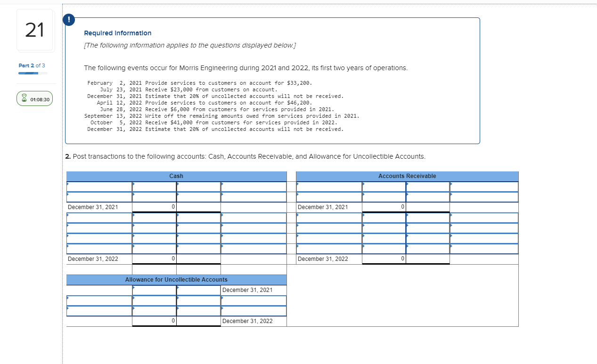Image resolution: width=597 pixels, height=364 pixels.
Task: Open Accounts Receivable left dropdown directly below December 31, 2021
Action: (x=329, y=218)
